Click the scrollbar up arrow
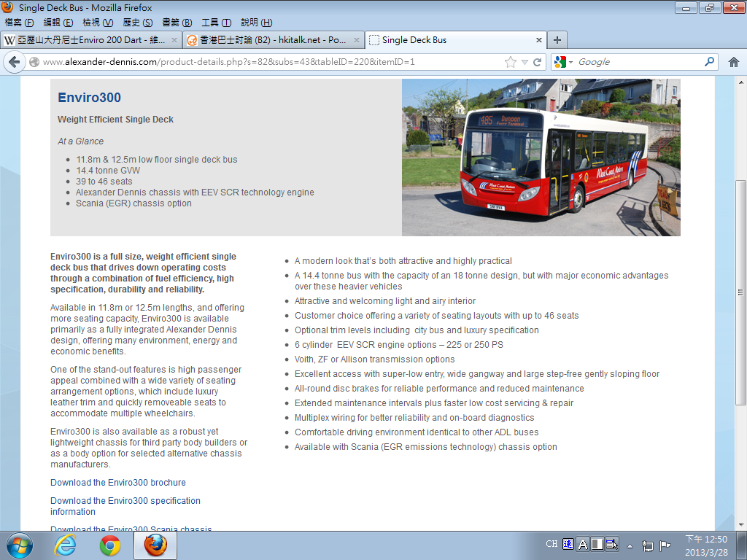Image resolution: width=747 pixels, height=560 pixels. (x=740, y=82)
